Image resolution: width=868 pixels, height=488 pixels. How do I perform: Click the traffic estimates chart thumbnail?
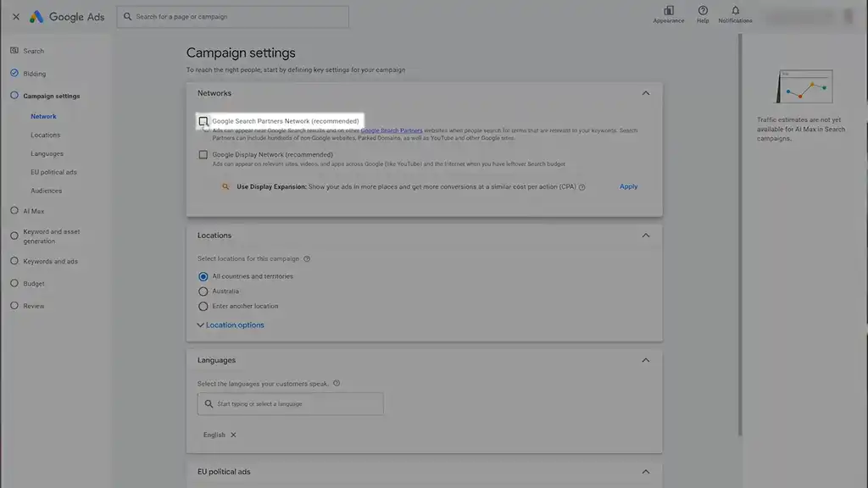pos(804,86)
